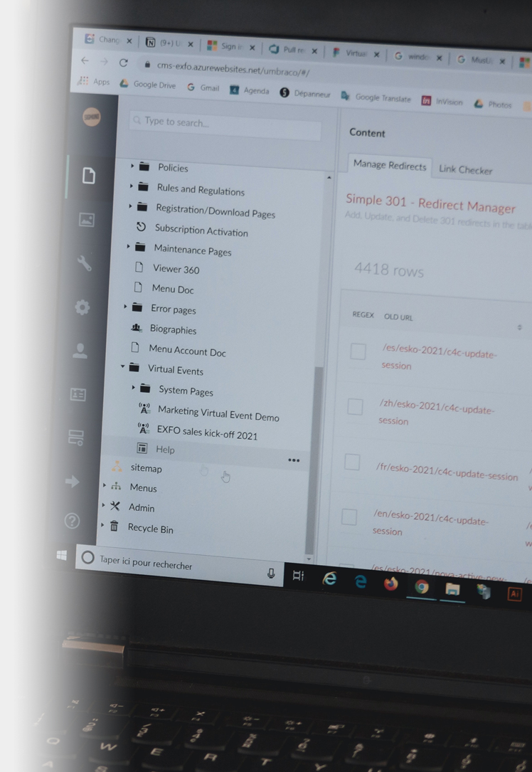This screenshot has height=772, width=532.
Task: Open the Settings wrench icon in sidebar
Action: [x=84, y=263]
